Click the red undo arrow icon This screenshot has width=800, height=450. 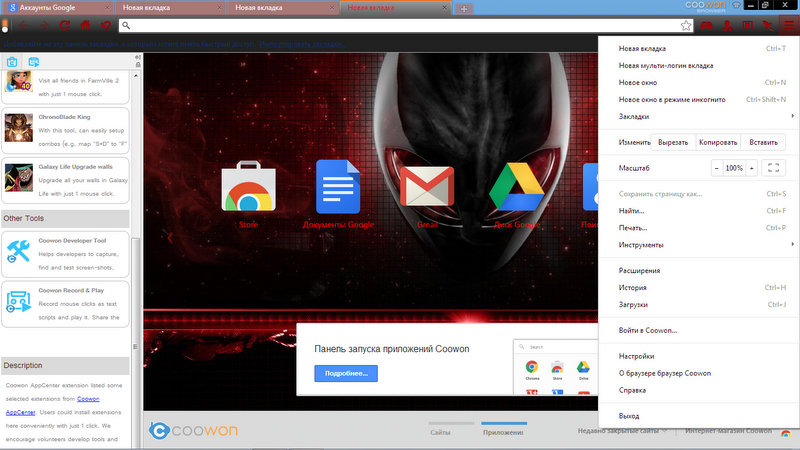point(106,25)
